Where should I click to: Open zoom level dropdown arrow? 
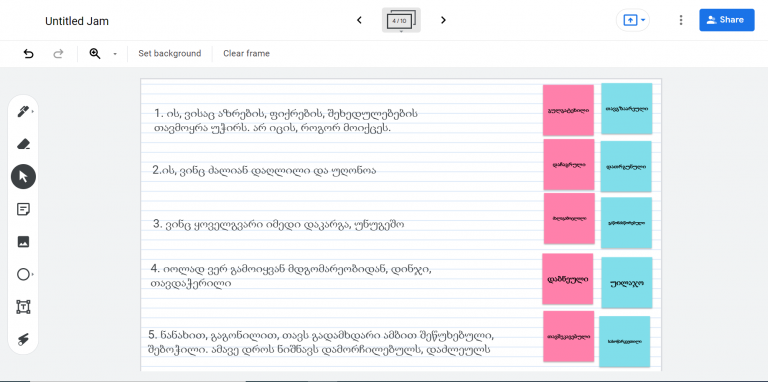[x=115, y=54]
